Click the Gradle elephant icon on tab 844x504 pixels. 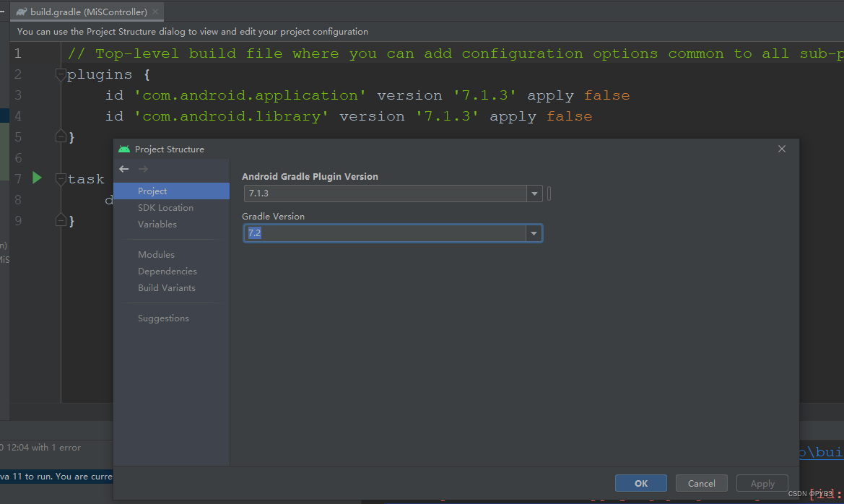(x=22, y=12)
